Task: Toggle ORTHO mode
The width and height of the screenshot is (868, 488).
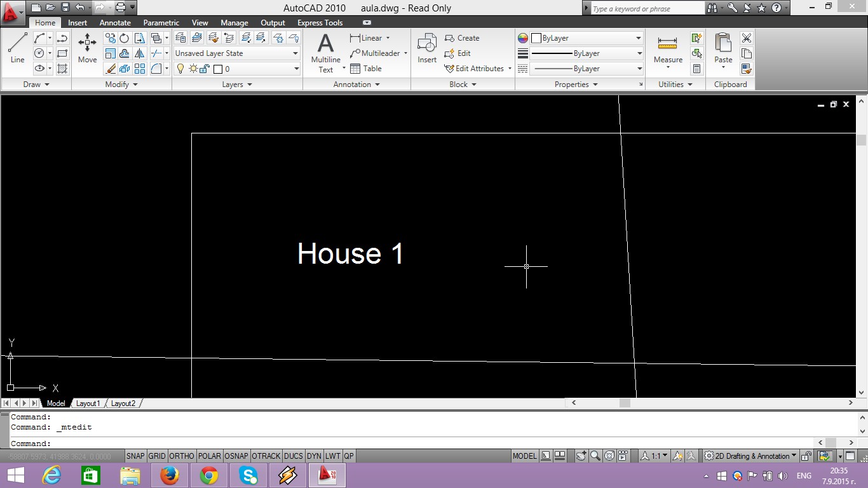Action: 182,456
